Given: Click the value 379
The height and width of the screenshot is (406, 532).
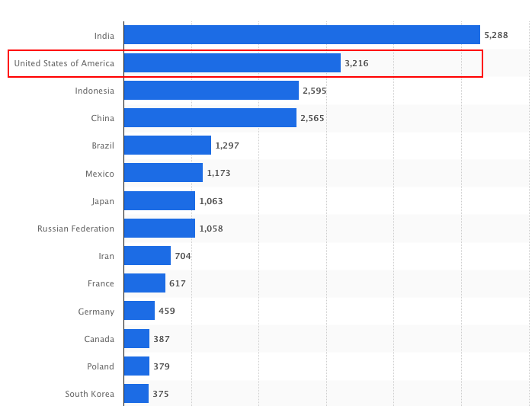Looking at the screenshot, I should pos(162,366).
